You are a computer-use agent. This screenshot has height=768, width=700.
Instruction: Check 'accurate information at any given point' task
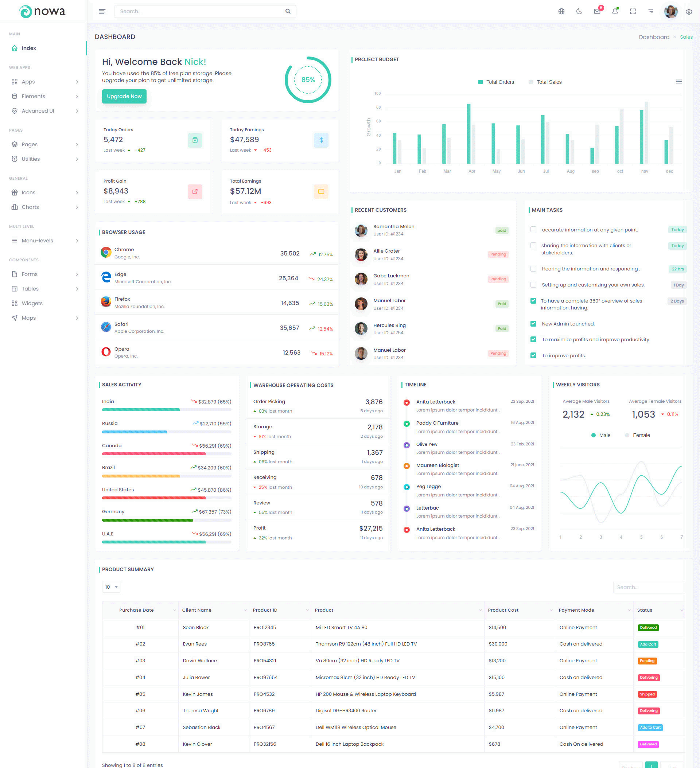point(533,229)
